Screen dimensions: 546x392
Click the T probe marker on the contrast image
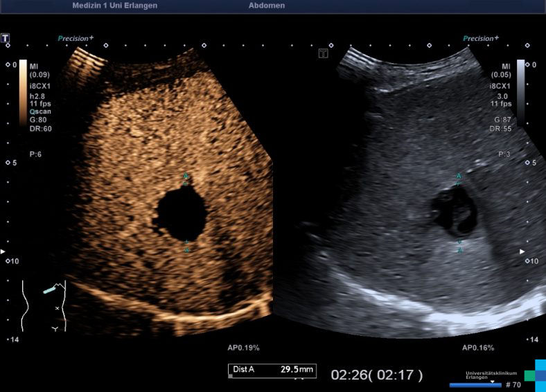[6, 37]
